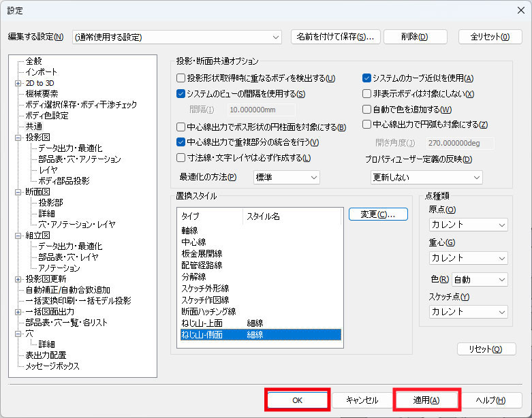The width and height of the screenshot is (532, 418).
Task: Click the 適用 button
Action: [426, 400]
